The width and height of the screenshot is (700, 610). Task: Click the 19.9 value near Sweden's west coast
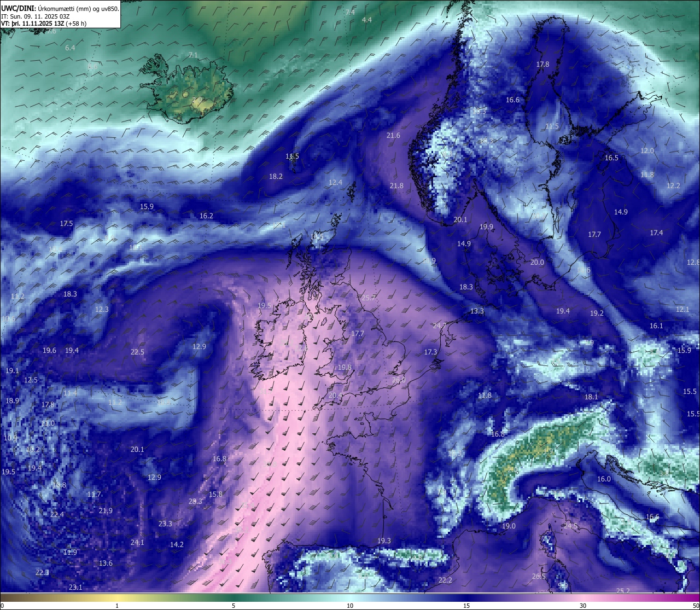tap(486, 227)
